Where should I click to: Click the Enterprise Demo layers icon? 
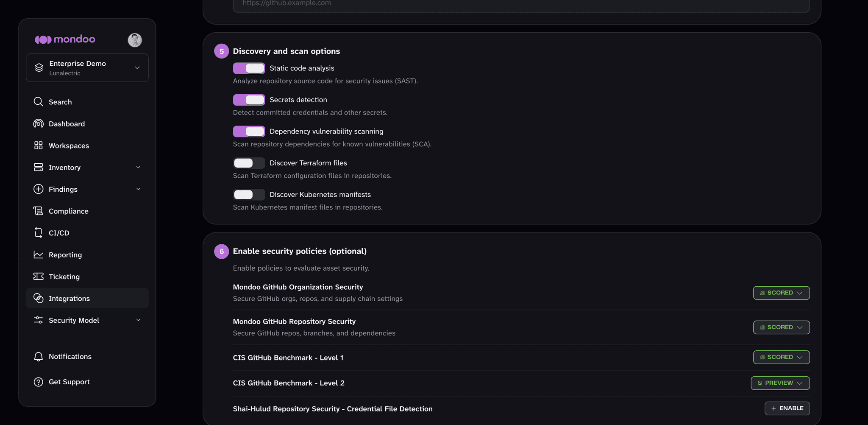[x=39, y=67]
